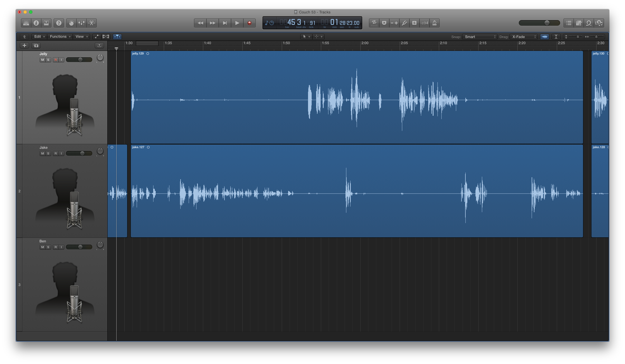Toggle Vertical Auto Zoom
The image size is (625, 364).
(556, 37)
